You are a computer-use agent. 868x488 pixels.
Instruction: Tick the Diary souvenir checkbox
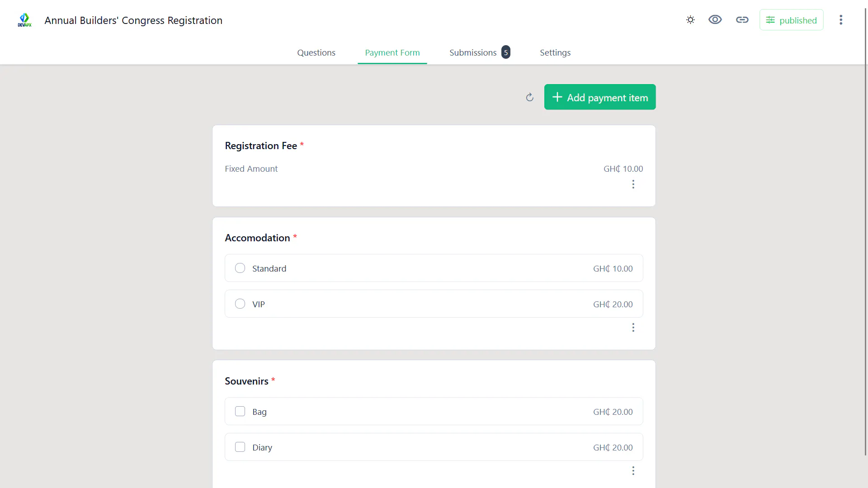point(240,447)
